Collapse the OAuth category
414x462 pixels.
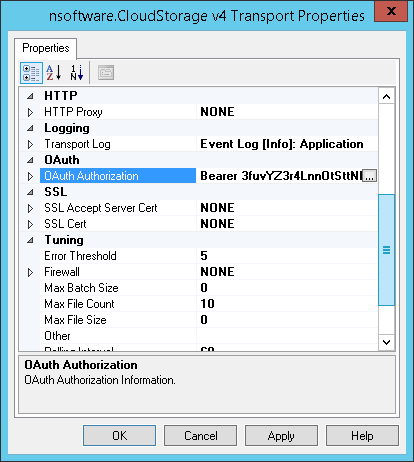coord(30,160)
